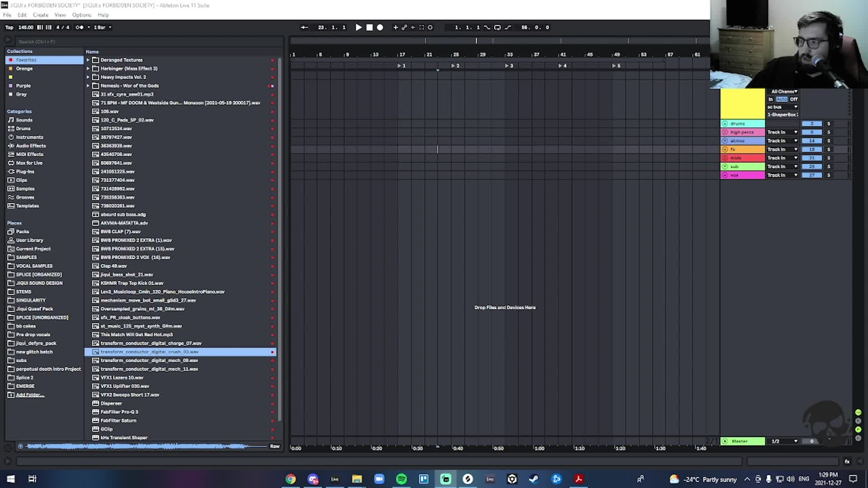The width and height of the screenshot is (868, 488).
Task: Toggle the Punch-In switch
Action: [487, 28]
